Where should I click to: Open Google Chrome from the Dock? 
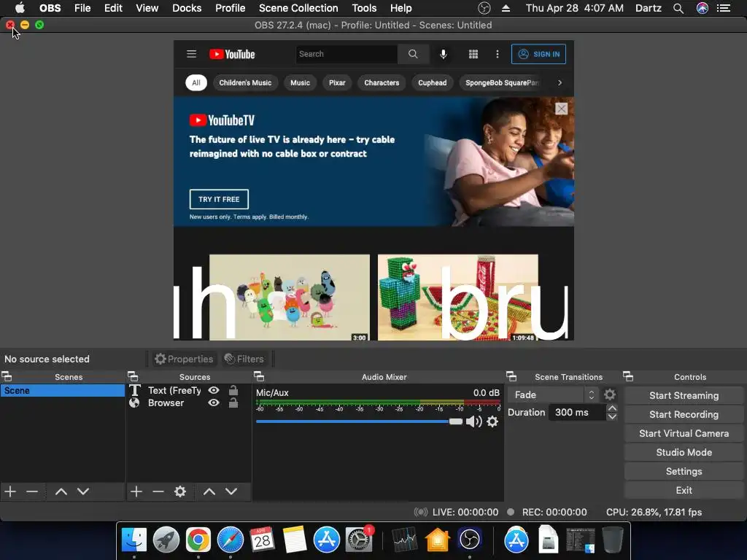198,540
